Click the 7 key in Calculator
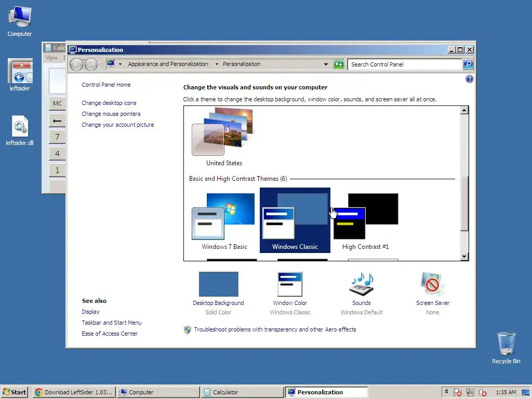This screenshot has height=399, width=532. tap(57, 137)
